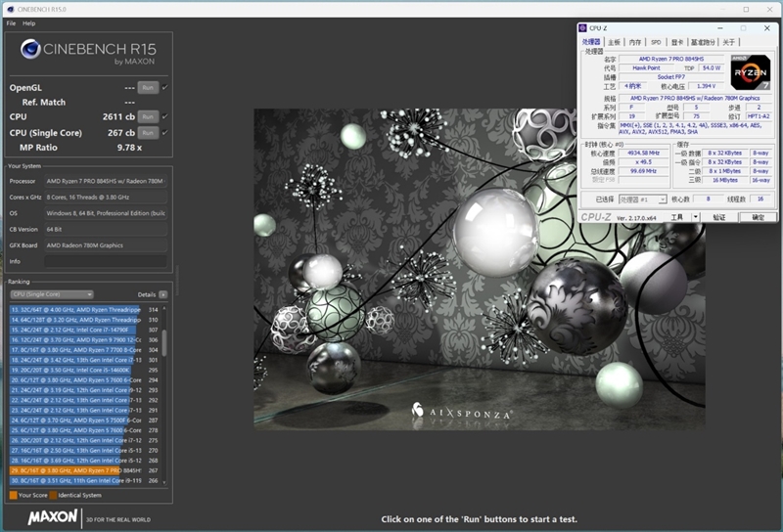The height and width of the screenshot is (532, 783).
Task: Click the Cinebench R15 sphere logo
Action: tap(29, 50)
